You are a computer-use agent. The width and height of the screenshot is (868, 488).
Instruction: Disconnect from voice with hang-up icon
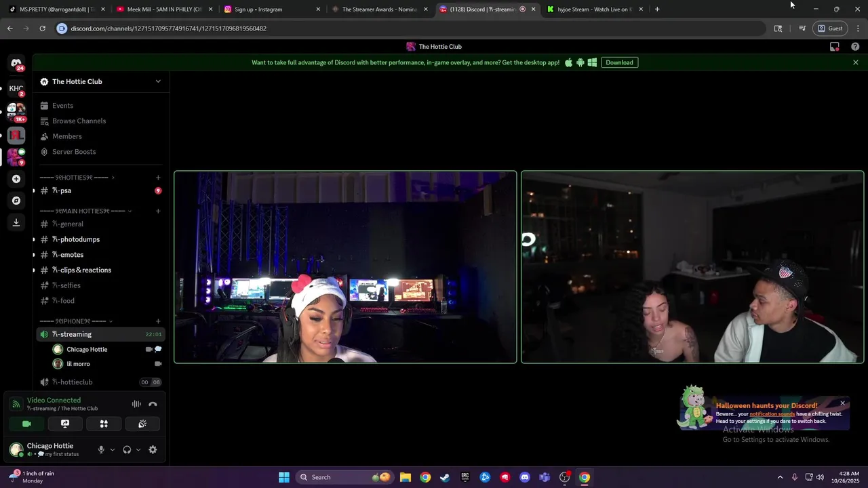153,404
